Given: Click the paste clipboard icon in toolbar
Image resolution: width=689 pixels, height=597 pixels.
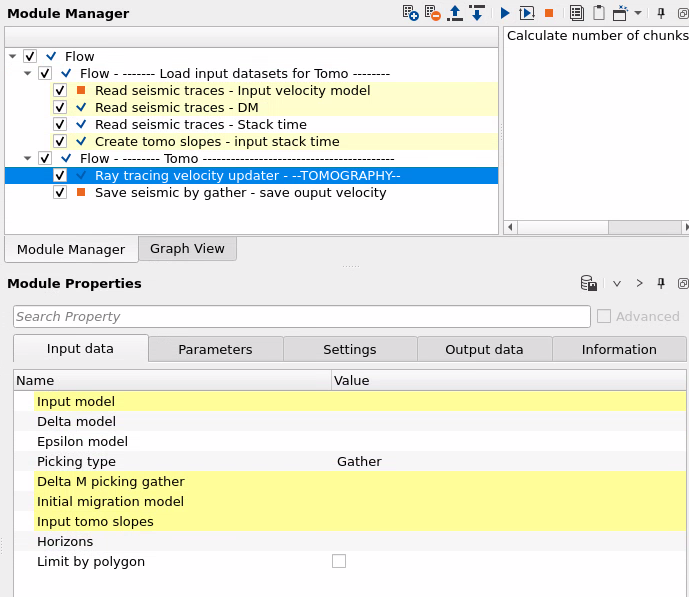Looking at the screenshot, I should click(x=598, y=13).
